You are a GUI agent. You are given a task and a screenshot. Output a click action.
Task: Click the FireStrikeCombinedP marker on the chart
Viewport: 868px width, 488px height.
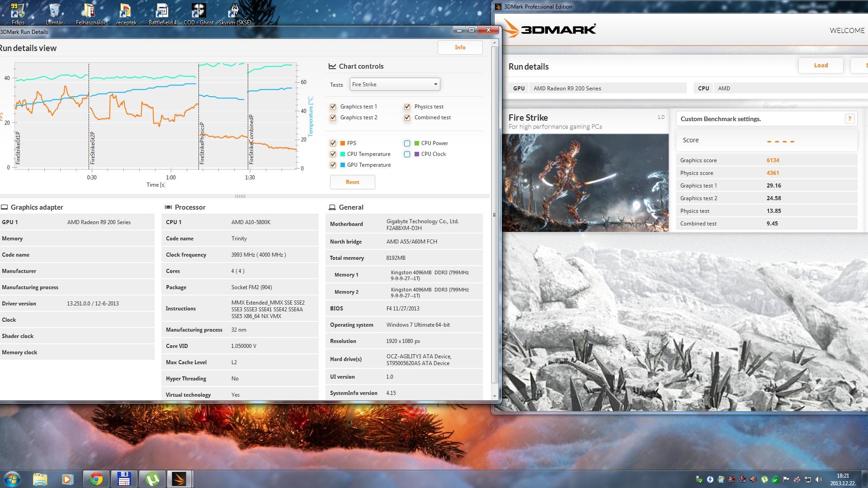pyautogui.click(x=251, y=139)
